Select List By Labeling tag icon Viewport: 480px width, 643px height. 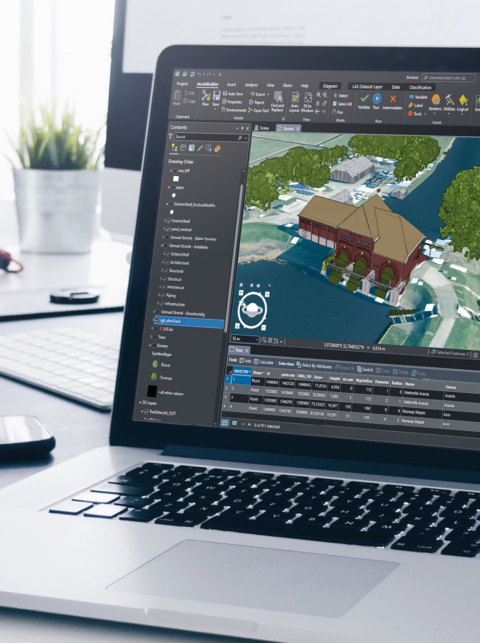pyautogui.click(x=218, y=149)
